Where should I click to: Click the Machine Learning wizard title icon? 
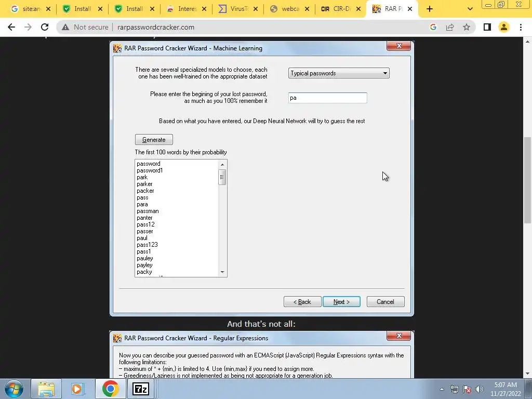[117, 48]
